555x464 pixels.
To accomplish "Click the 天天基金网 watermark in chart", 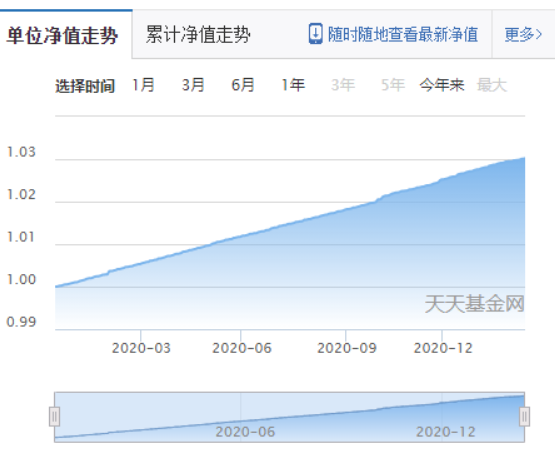I will click(474, 304).
